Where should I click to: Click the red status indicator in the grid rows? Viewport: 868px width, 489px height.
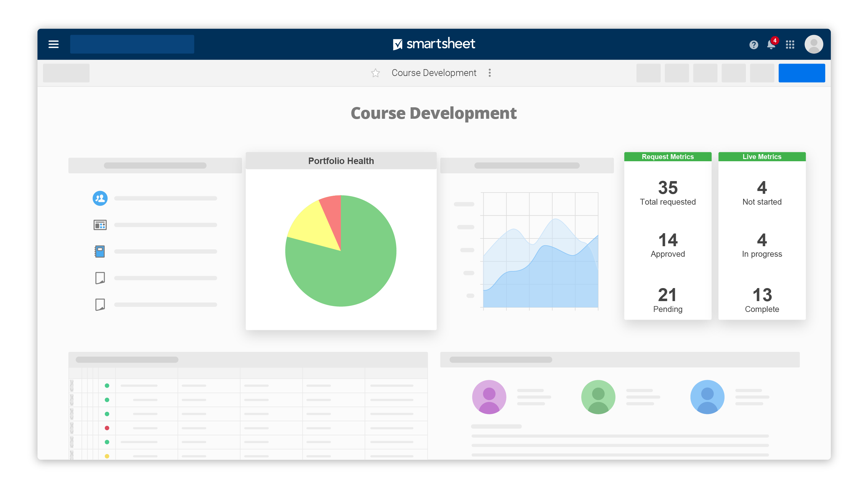click(x=107, y=428)
